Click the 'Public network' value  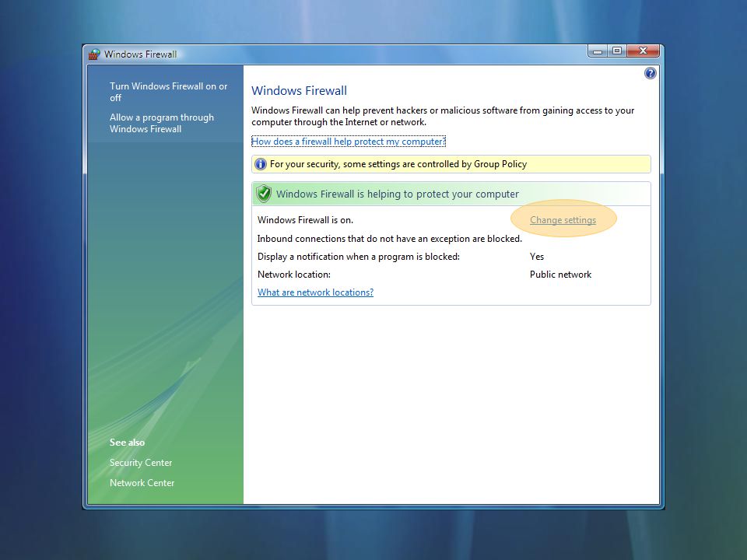point(561,275)
